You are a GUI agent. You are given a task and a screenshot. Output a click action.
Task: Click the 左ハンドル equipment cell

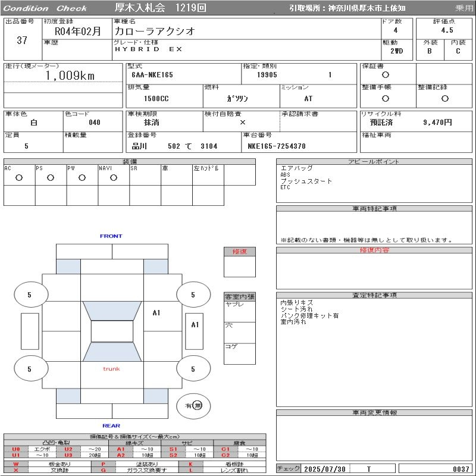[208, 175]
